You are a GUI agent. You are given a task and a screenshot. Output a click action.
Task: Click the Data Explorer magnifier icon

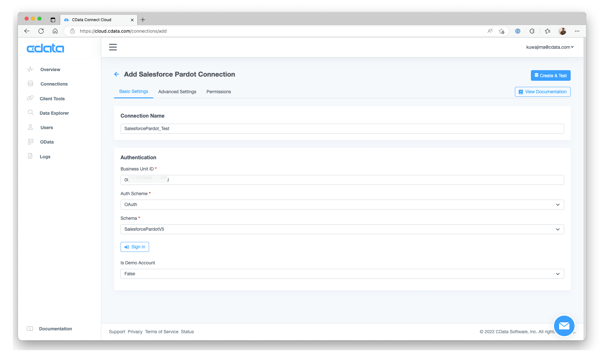tap(31, 112)
